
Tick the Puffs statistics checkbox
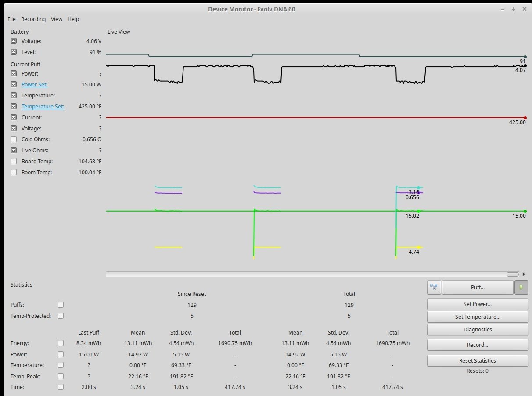coord(61,305)
